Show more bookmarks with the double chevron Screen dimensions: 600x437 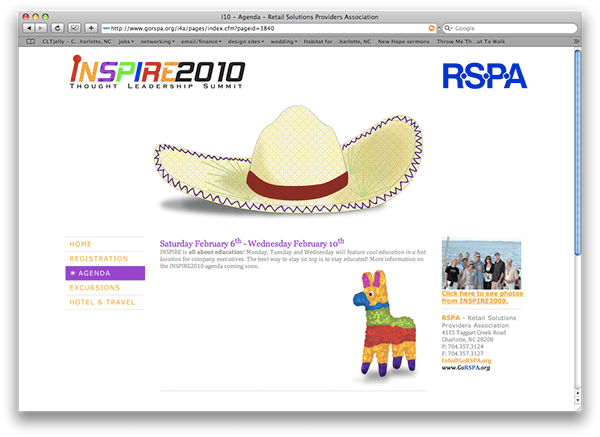click(576, 41)
